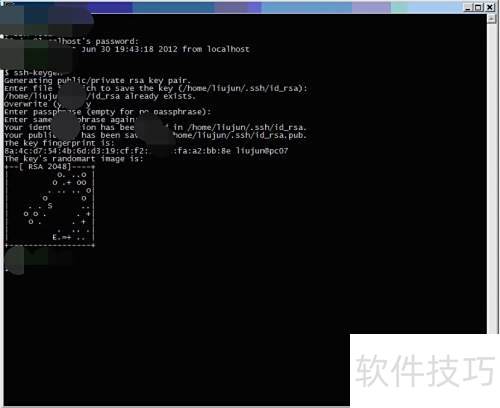Click the S character in the randomart
This screenshot has width=500, height=408.
(x=50, y=206)
